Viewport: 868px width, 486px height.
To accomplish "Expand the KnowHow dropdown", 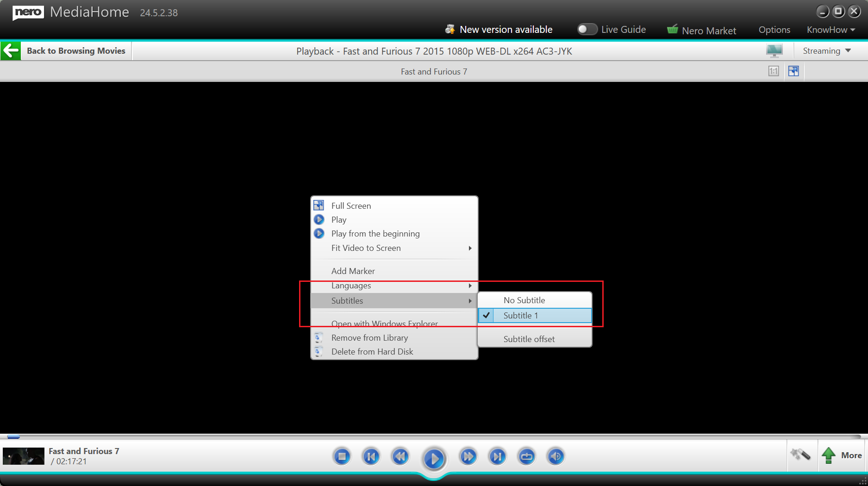I will click(831, 30).
